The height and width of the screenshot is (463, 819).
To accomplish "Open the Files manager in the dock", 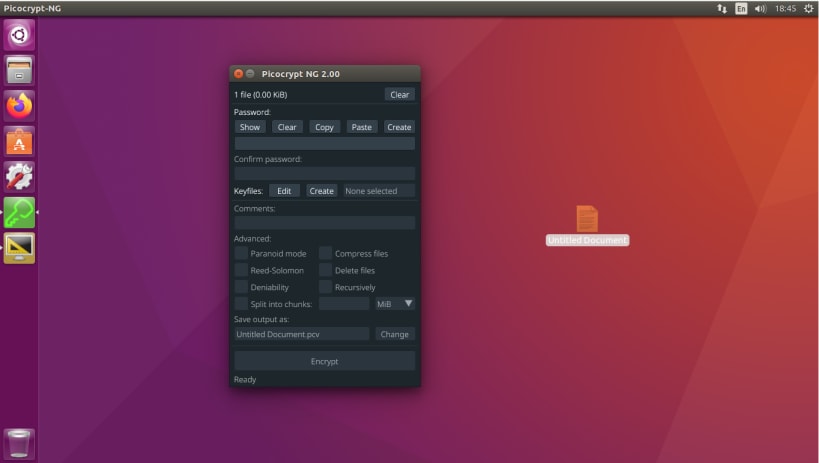I will click(x=19, y=71).
